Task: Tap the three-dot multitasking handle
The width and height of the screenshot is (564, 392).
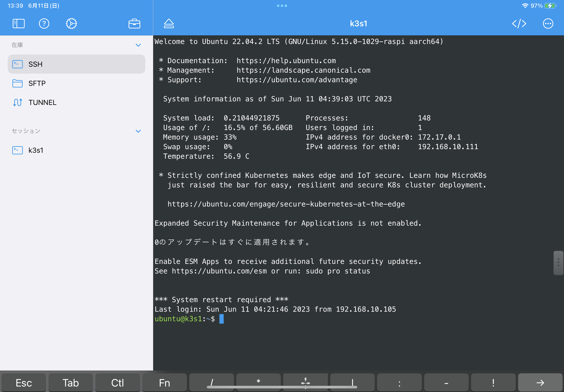Action: tap(282, 5)
